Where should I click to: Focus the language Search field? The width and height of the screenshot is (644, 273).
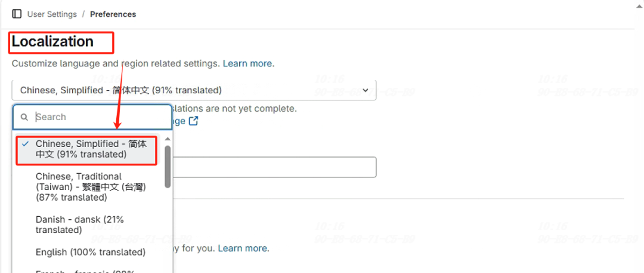click(x=101, y=117)
